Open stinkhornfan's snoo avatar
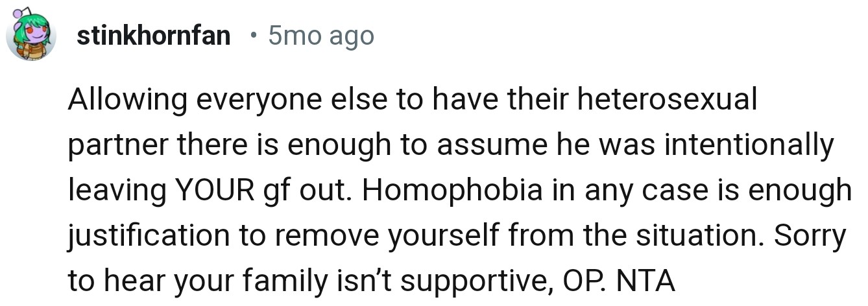This screenshot has width=868, height=306. coord(30,36)
